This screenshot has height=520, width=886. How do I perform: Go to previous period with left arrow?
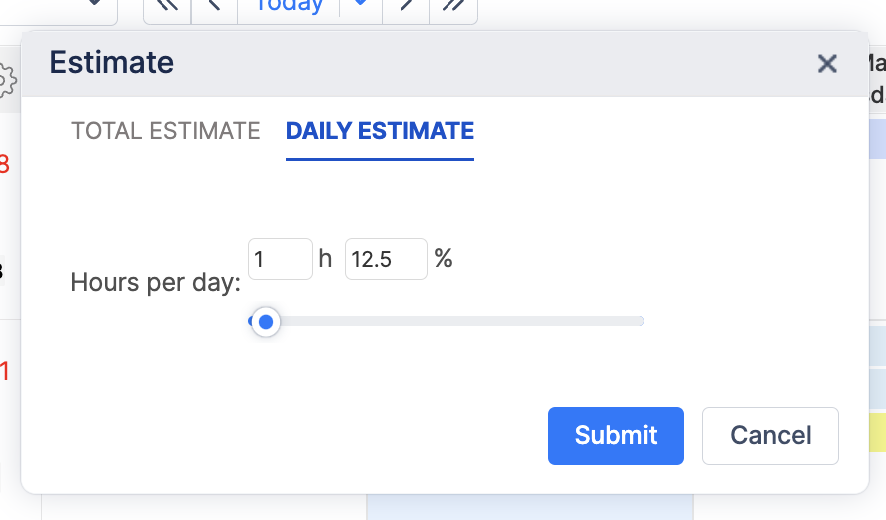pyautogui.click(x=214, y=6)
